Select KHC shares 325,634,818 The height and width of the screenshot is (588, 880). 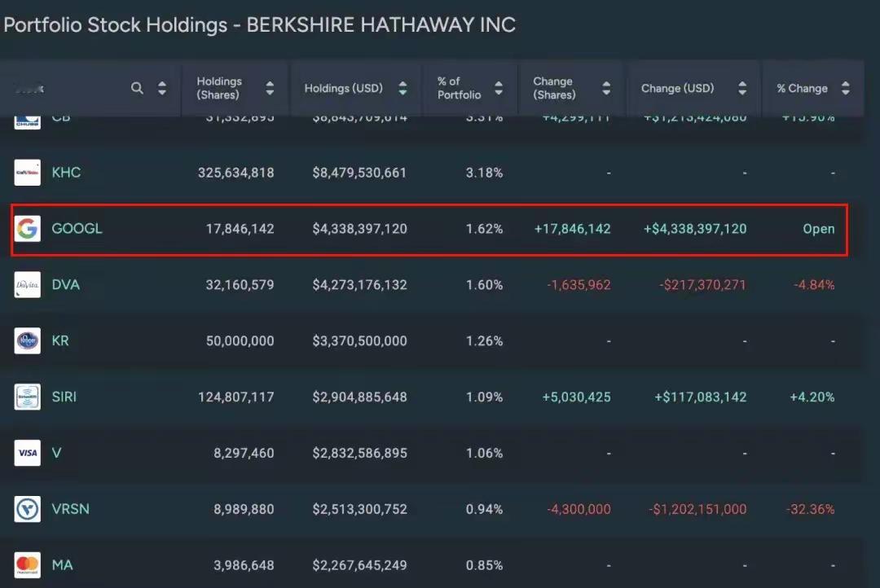[236, 173]
